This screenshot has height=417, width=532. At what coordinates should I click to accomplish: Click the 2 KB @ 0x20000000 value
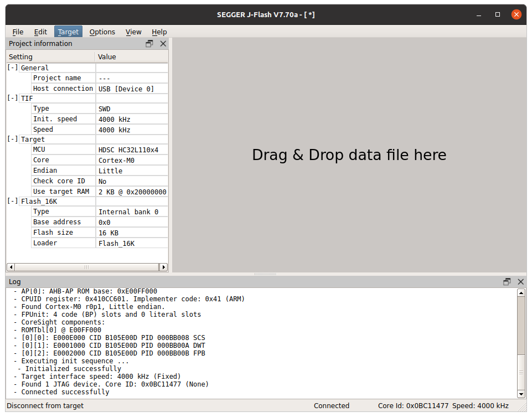(132, 192)
